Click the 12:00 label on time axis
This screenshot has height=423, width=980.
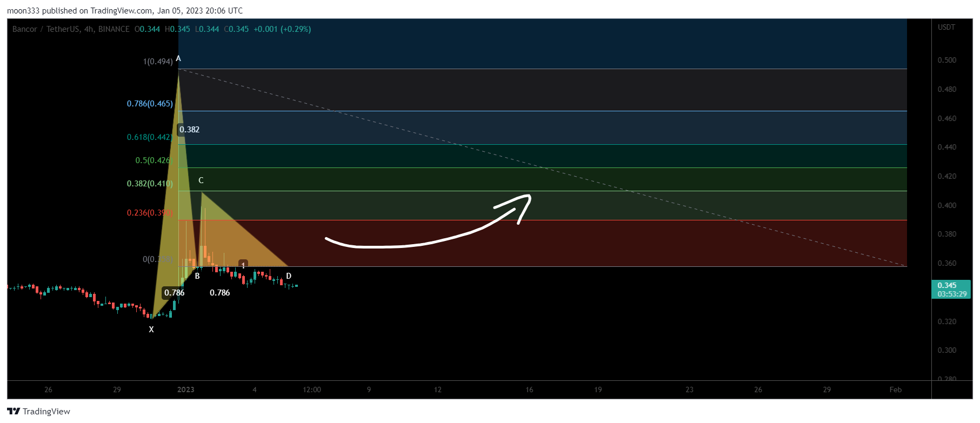(312, 390)
